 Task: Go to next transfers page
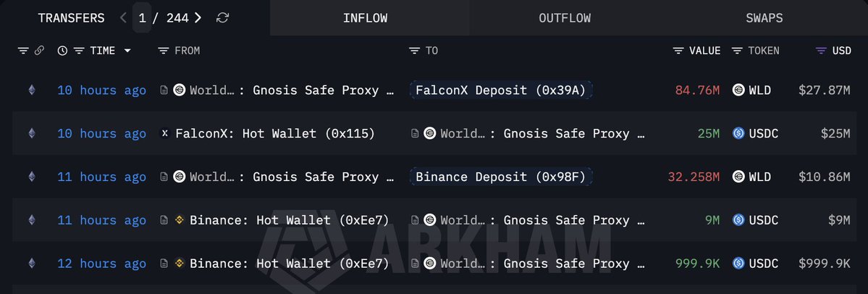tap(198, 18)
